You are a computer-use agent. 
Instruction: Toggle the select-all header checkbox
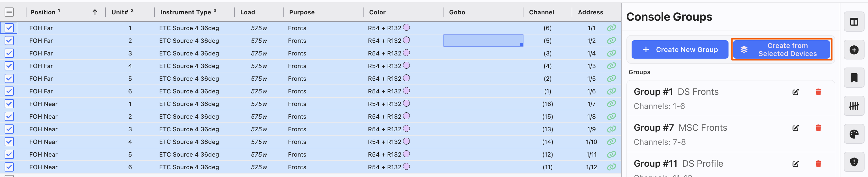pyautogui.click(x=9, y=12)
